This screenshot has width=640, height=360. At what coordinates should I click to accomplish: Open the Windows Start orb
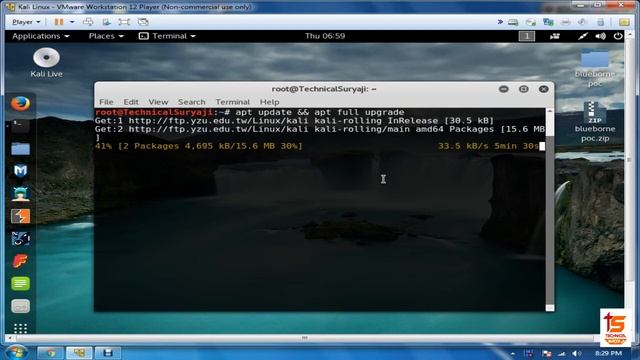[x=16, y=353]
